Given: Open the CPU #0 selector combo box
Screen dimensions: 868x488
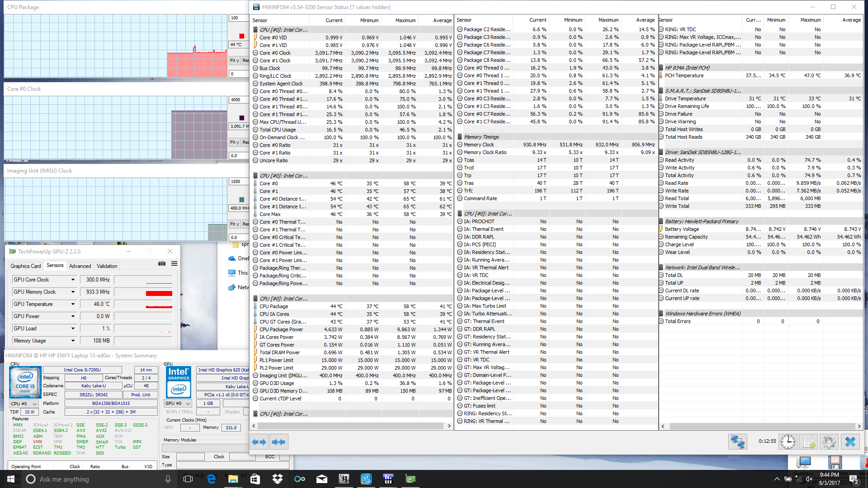Looking at the screenshot, I should coord(24,404).
